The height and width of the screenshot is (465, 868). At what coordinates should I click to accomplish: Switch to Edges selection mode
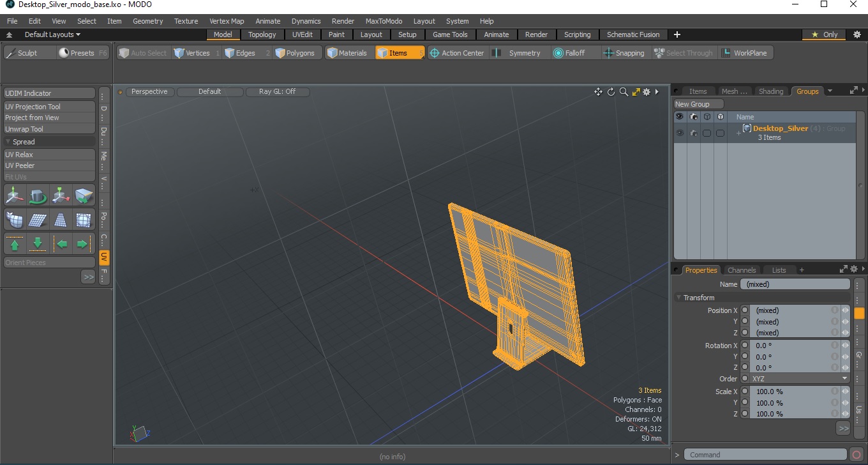coord(247,53)
